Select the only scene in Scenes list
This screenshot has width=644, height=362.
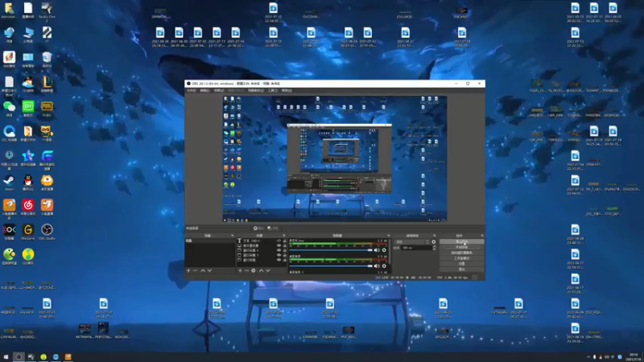pyautogui.click(x=210, y=241)
